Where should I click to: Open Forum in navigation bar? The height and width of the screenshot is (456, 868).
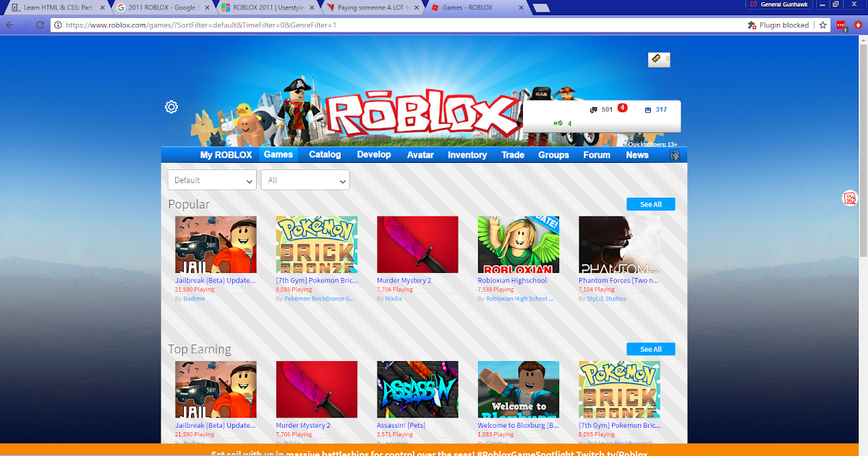[597, 155]
